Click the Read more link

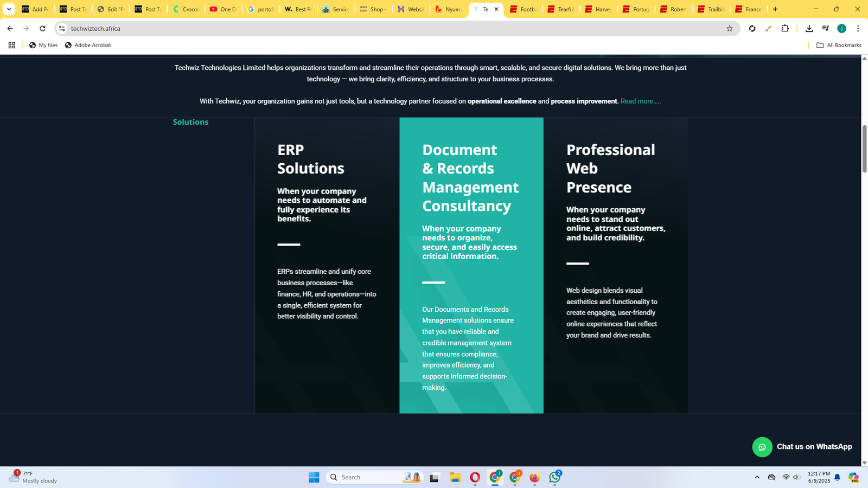tap(641, 101)
